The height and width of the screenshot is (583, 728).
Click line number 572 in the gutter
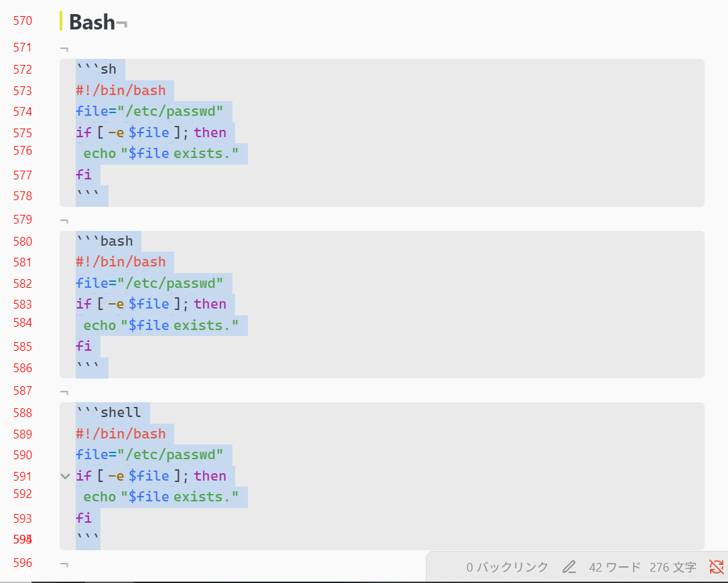coord(23,70)
